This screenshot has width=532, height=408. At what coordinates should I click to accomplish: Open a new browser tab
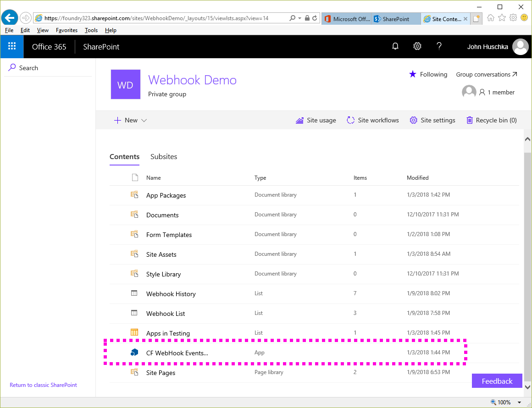point(477,19)
